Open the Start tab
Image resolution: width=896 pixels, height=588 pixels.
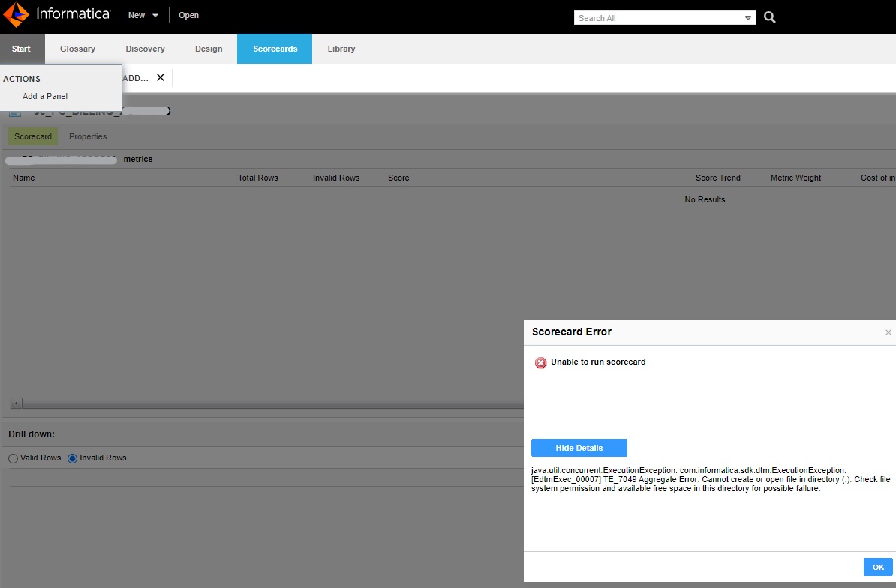(21, 49)
